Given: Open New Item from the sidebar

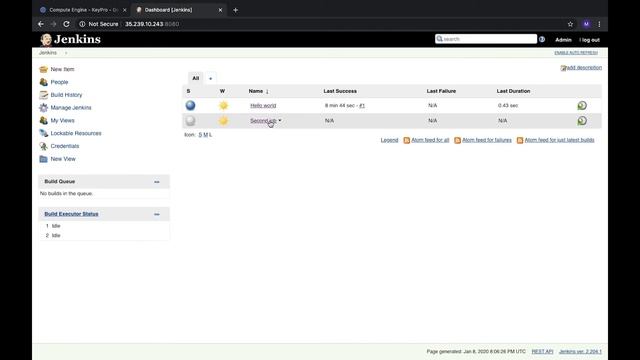Looking at the screenshot, I should pyautogui.click(x=62, y=69).
